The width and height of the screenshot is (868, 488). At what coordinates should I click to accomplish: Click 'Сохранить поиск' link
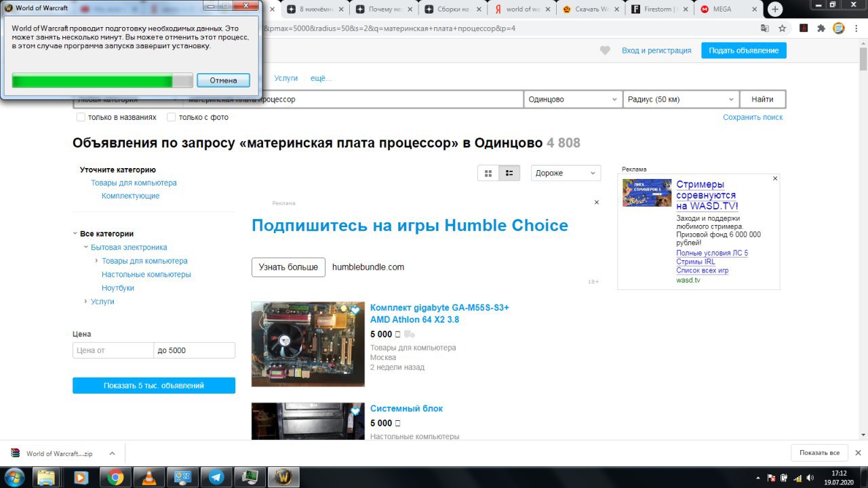tap(753, 117)
